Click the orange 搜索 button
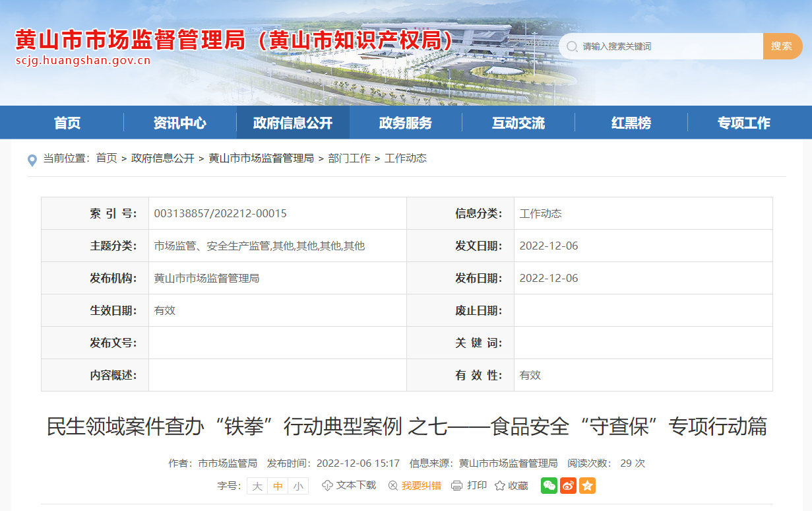 tap(782, 46)
